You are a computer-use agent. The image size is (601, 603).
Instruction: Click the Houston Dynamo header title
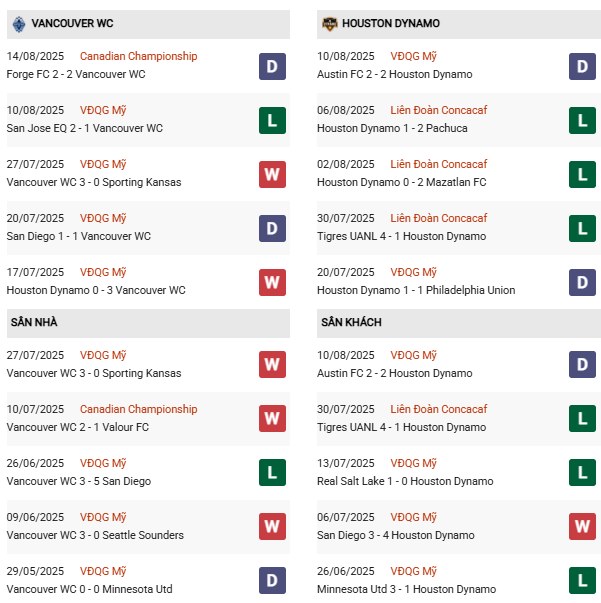(x=390, y=23)
